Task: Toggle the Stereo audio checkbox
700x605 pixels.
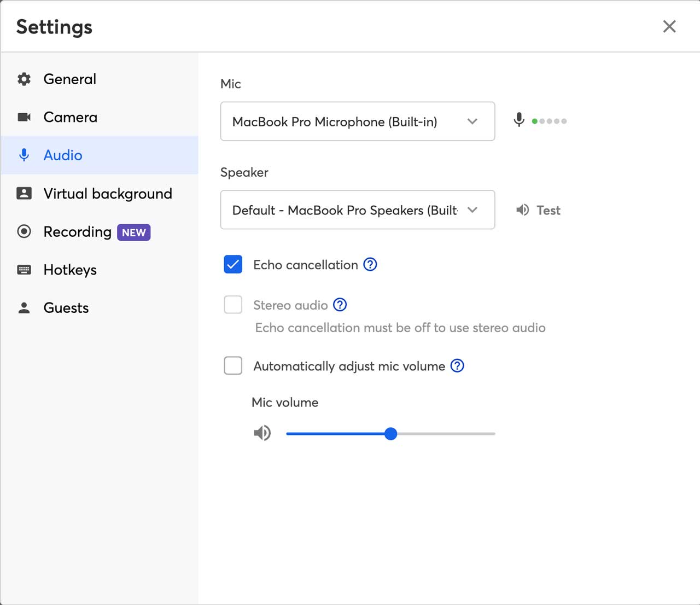Action: tap(233, 305)
